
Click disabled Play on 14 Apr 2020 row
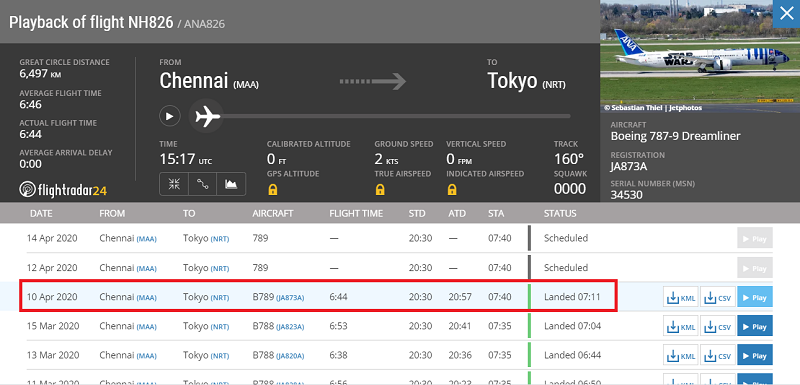(755, 238)
